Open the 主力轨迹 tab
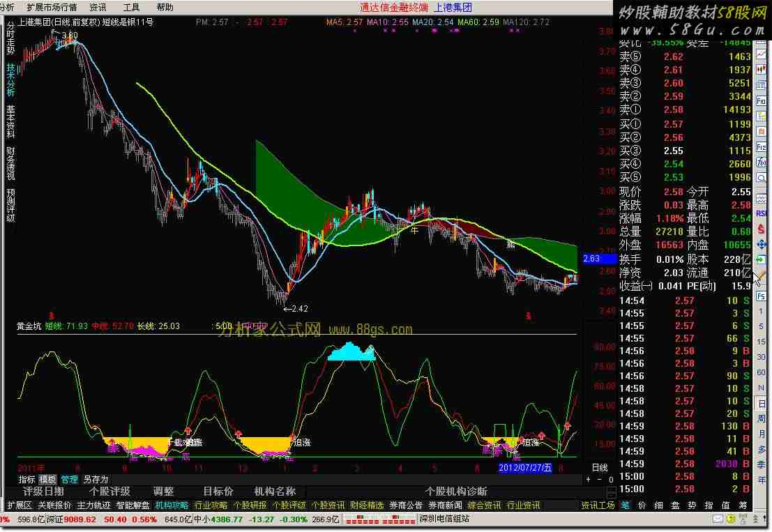The width and height of the screenshot is (772, 532). (93, 506)
